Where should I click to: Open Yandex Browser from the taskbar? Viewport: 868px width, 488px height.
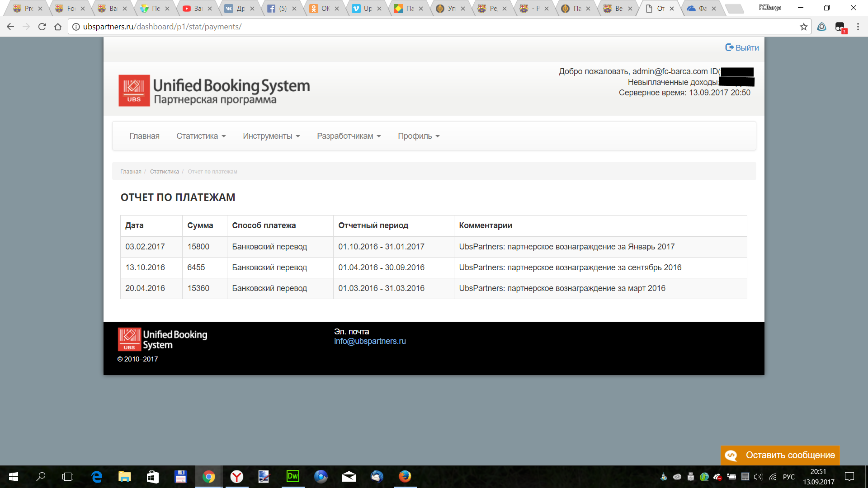click(x=236, y=476)
